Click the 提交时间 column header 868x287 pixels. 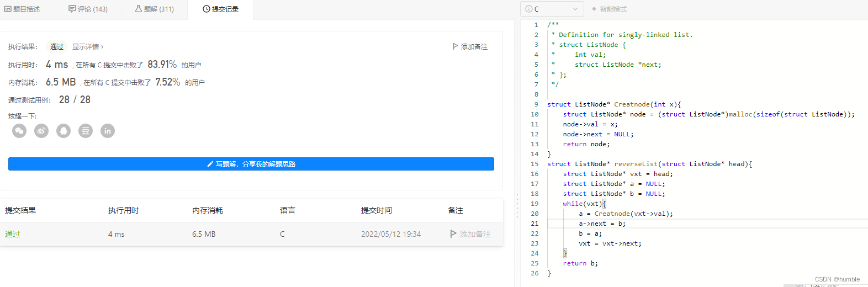tap(377, 210)
